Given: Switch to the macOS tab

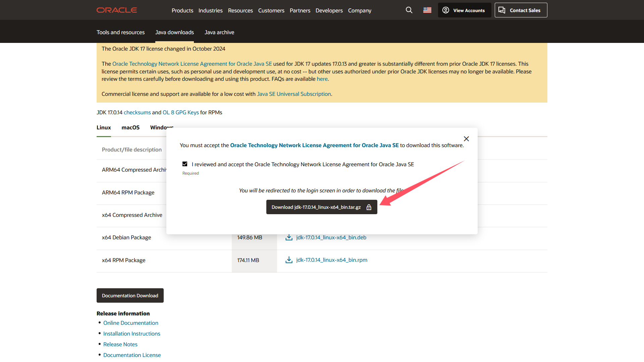Looking at the screenshot, I should coord(130,127).
